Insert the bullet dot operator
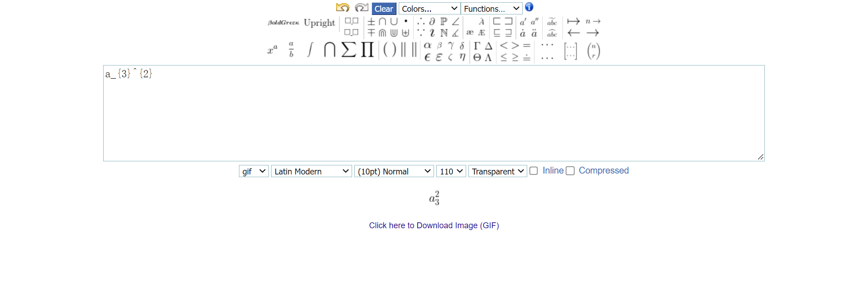868x282 pixels. (x=406, y=21)
